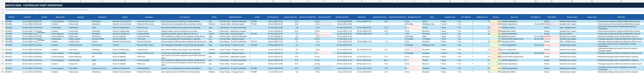
Task: Select the Overdue ticket health cell for HD-0009
Action: (x=547, y=45)
